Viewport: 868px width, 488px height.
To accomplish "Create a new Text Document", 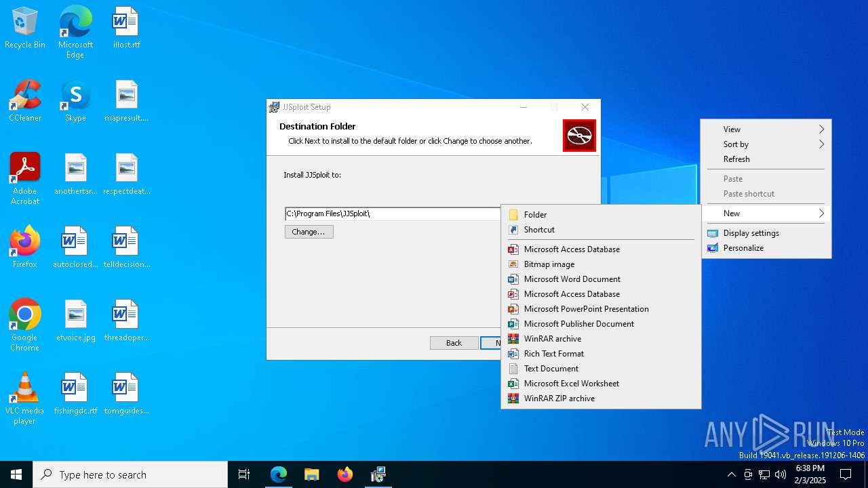I will pos(601,369).
